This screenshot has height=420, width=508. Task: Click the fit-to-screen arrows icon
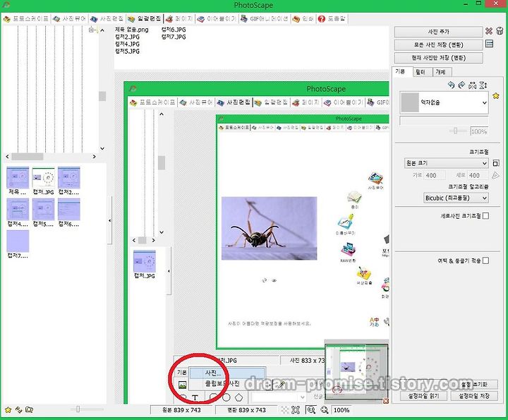(x=296, y=410)
